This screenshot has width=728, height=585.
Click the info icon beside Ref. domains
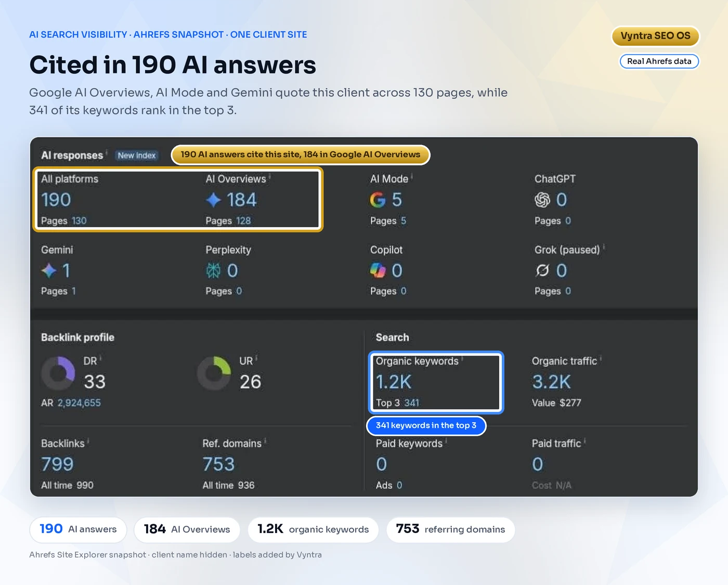tap(265, 441)
